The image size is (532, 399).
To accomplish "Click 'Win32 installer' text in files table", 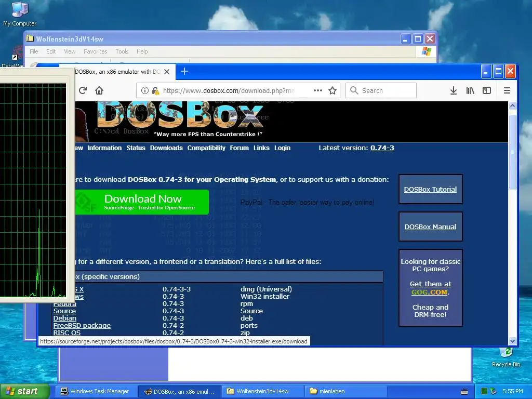I will point(264,297).
